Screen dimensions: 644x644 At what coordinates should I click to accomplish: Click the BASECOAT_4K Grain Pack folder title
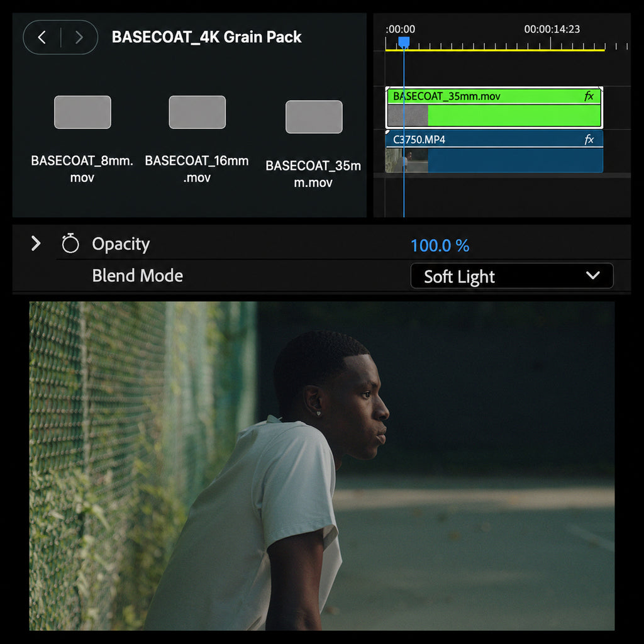point(206,37)
